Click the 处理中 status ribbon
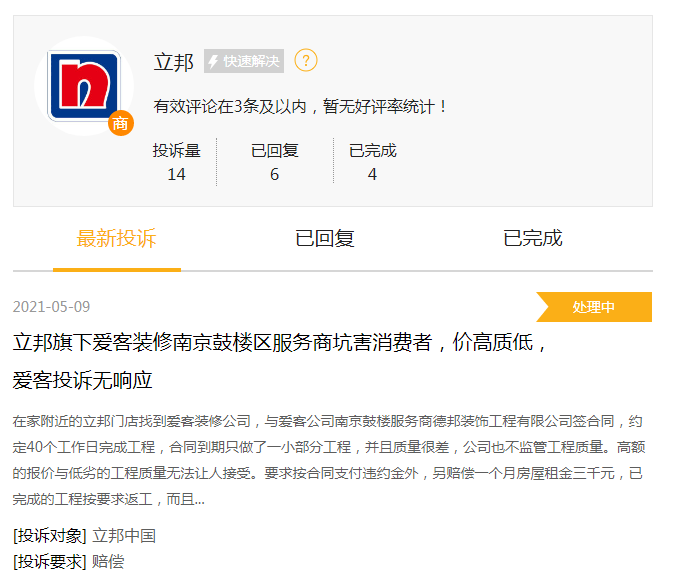The image size is (674, 587). 594,307
